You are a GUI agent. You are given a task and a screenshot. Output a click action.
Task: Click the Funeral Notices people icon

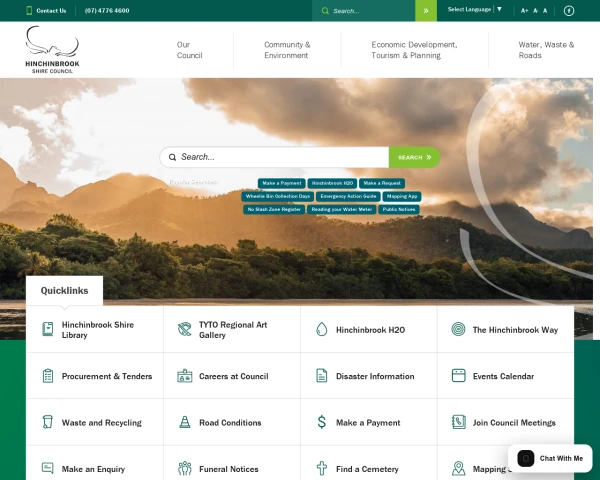pyautogui.click(x=185, y=468)
